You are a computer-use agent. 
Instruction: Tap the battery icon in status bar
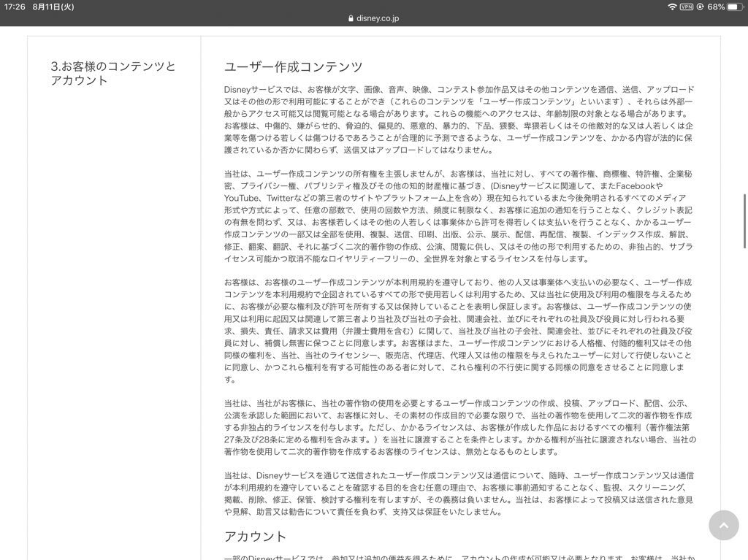735,7
